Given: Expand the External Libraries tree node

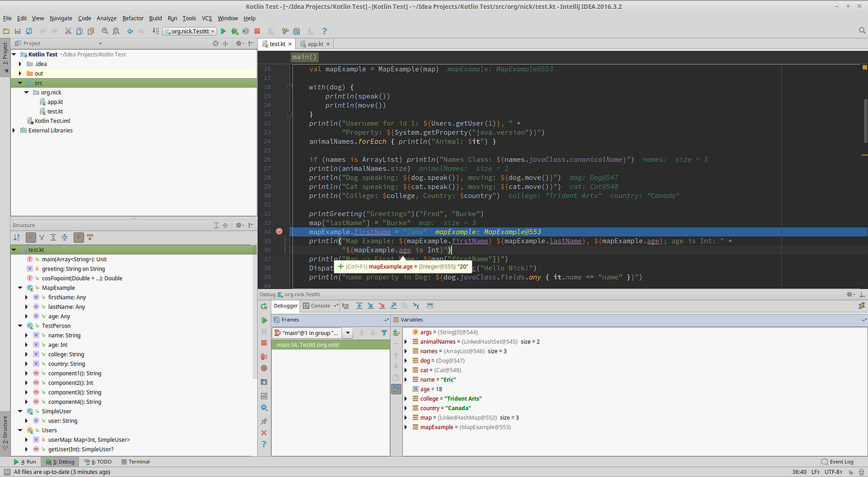Looking at the screenshot, I should (14, 130).
